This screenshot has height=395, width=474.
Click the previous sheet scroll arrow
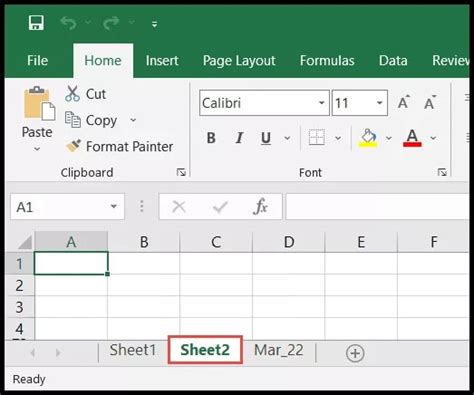coord(33,353)
